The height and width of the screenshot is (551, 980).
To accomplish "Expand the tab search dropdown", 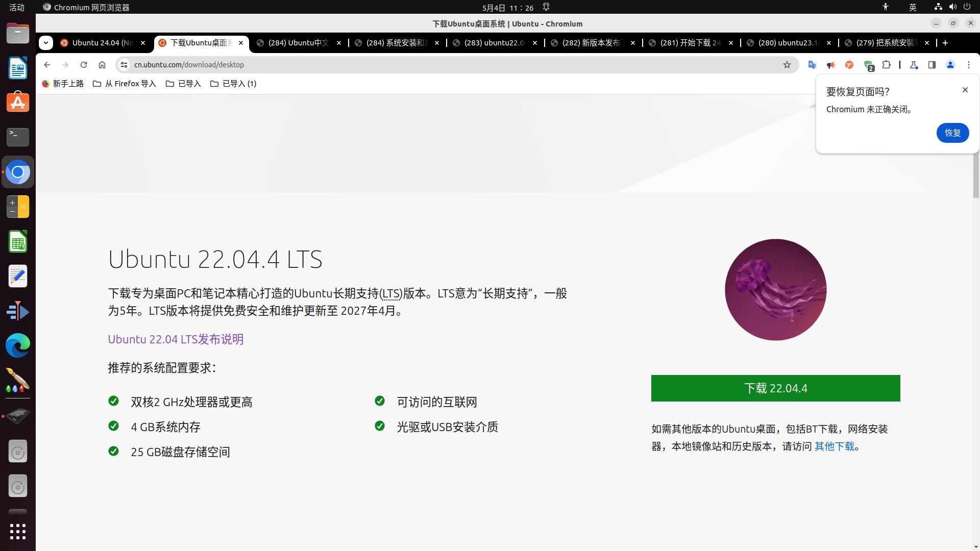I will click(46, 43).
